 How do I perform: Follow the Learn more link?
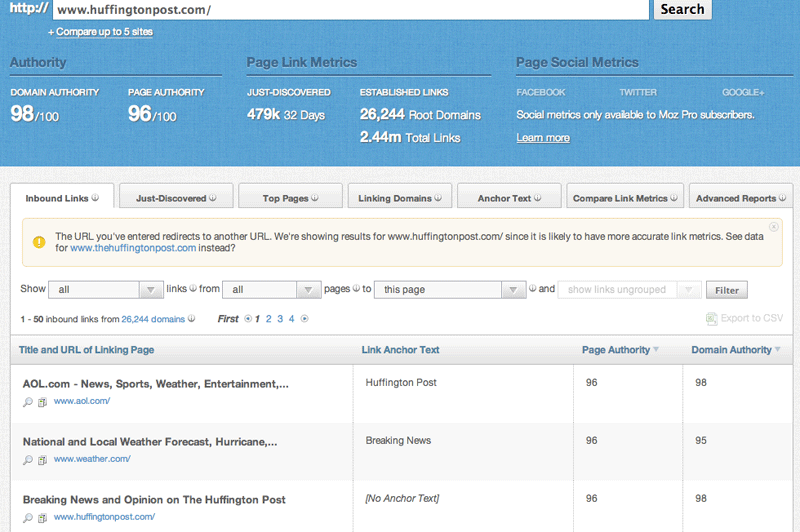click(543, 138)
